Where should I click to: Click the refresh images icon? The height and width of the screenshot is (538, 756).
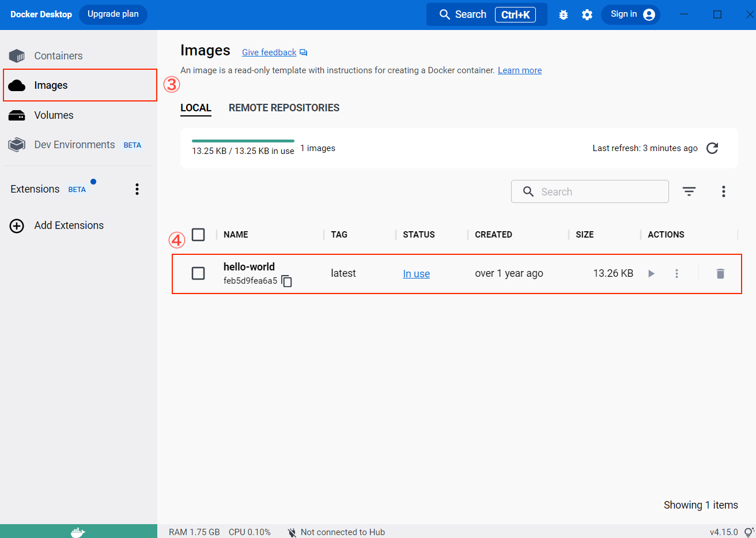pos(712,148)
